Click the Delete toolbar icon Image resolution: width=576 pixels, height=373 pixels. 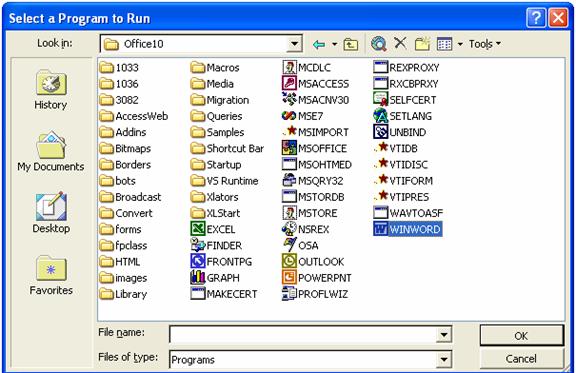400,43
